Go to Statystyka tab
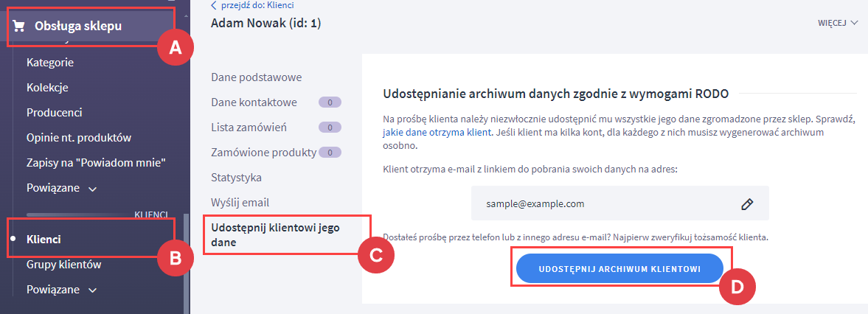The width and height of the screenshot is (868, 314). 236,178
